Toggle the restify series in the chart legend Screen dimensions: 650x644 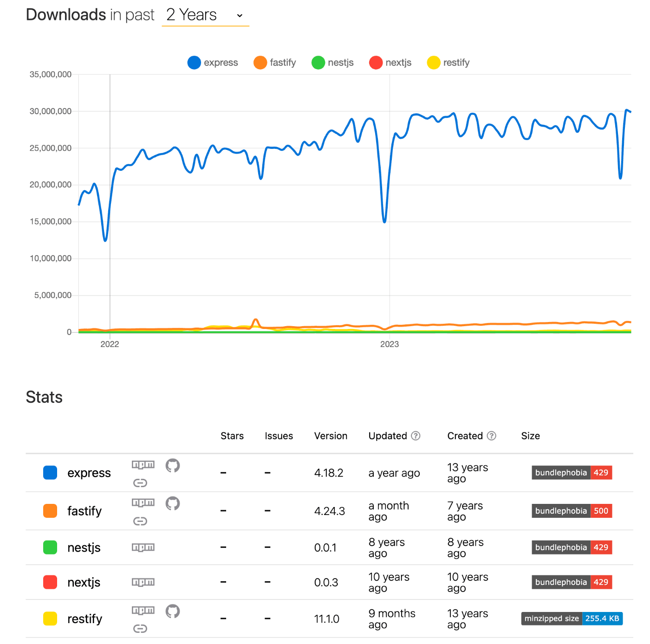pos(448,63)
